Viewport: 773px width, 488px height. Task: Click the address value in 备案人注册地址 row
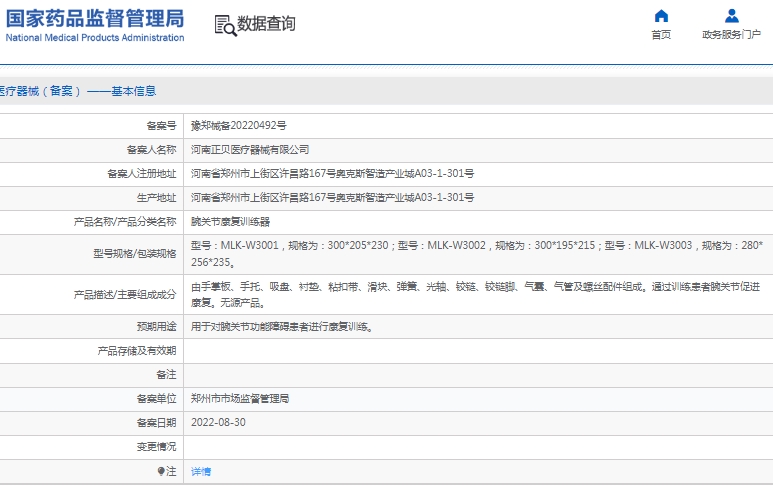pos(333,174)
